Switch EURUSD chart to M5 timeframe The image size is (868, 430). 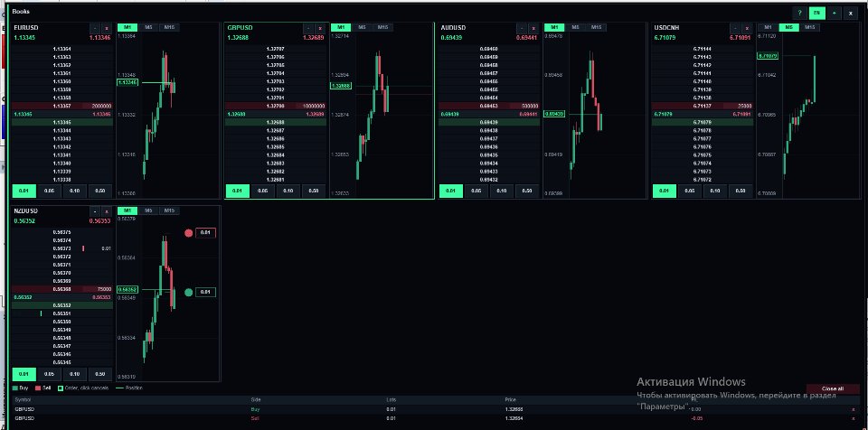148,27
